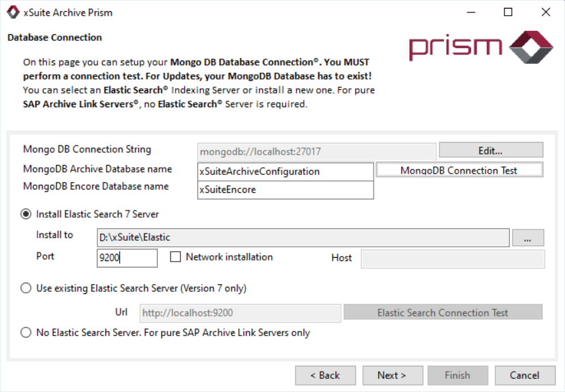Viewport: 565px width, 392px height.
Task: Choose No Elastic Search Server option
Action: click(x=26, y=333)
